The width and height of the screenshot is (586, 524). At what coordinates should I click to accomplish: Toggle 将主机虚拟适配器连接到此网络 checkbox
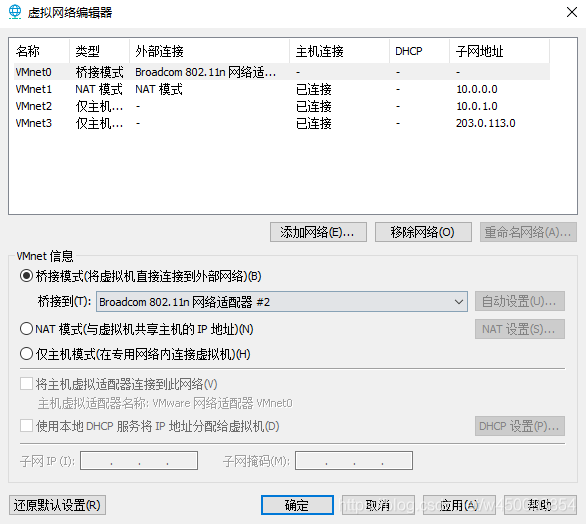(27, 384)
